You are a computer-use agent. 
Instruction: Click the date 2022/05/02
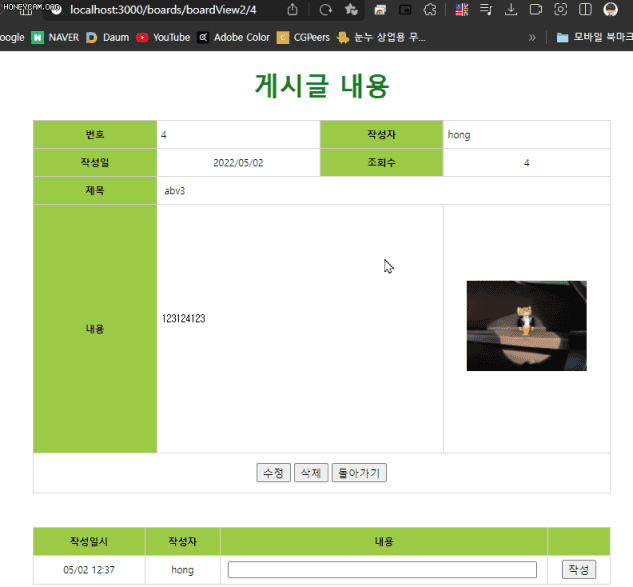[238, 163]
